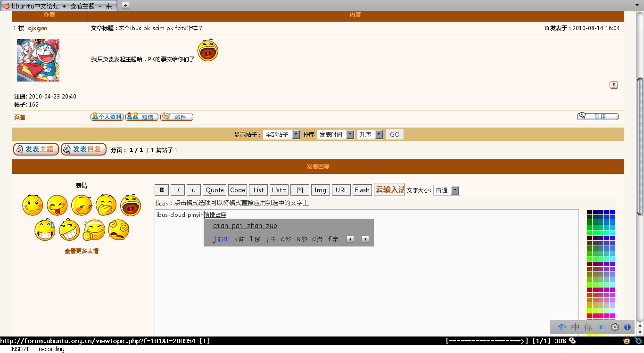This screenshot has height=353, width=644.
Task: Insert the blushing smile emoticon
Action: pyautogui.click(x=33, y=205)
